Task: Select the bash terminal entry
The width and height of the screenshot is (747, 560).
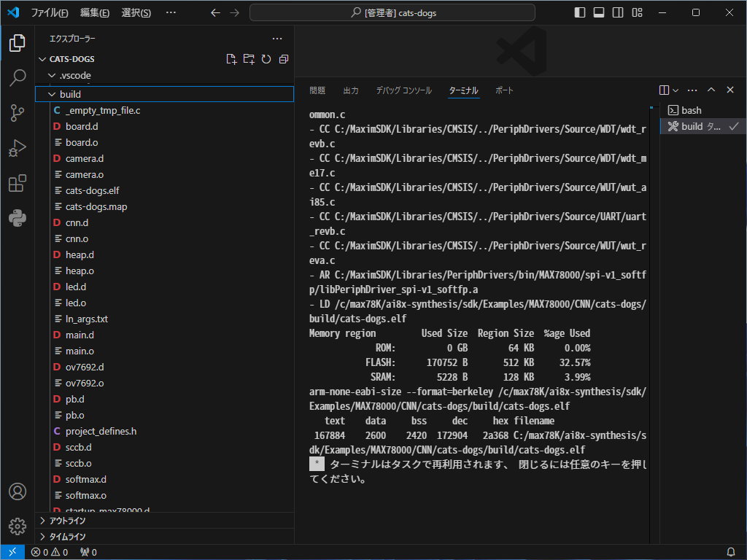Action: 691,110
